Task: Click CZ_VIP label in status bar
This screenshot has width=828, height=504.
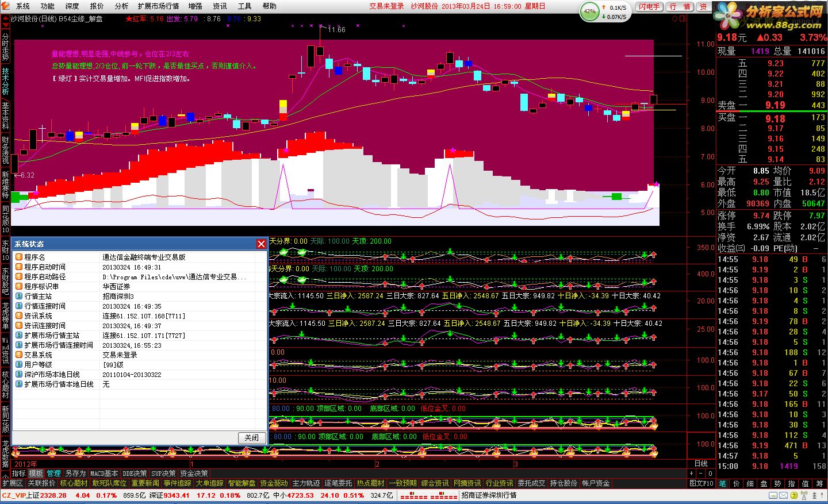Action: coord(14,495)
